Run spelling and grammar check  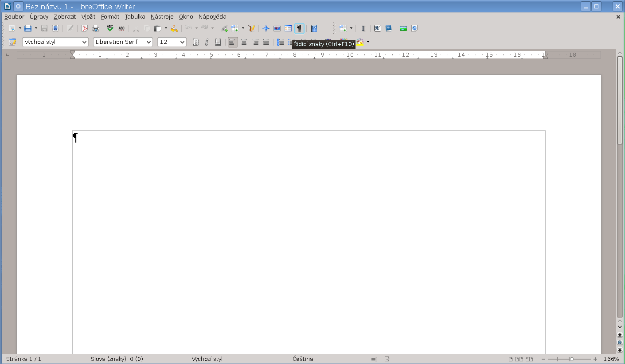point(110,28)
